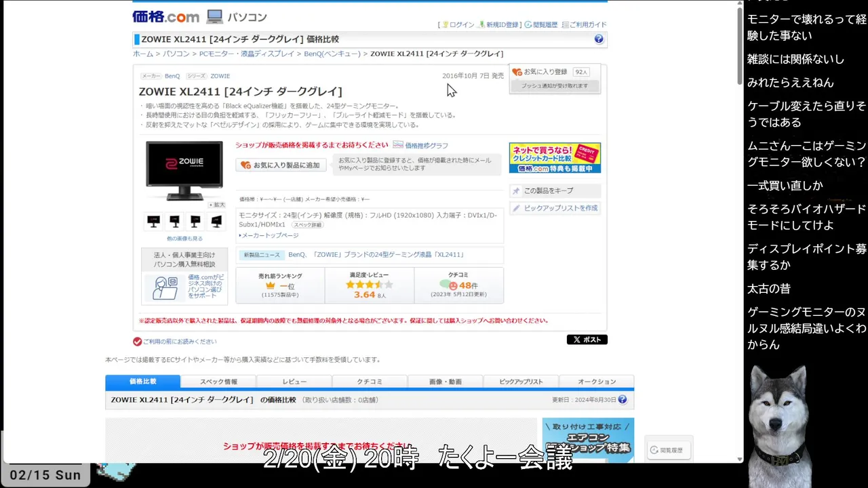
Task: Click the blue help question mark icon beside the title
Action: click(x=599, y=39)
